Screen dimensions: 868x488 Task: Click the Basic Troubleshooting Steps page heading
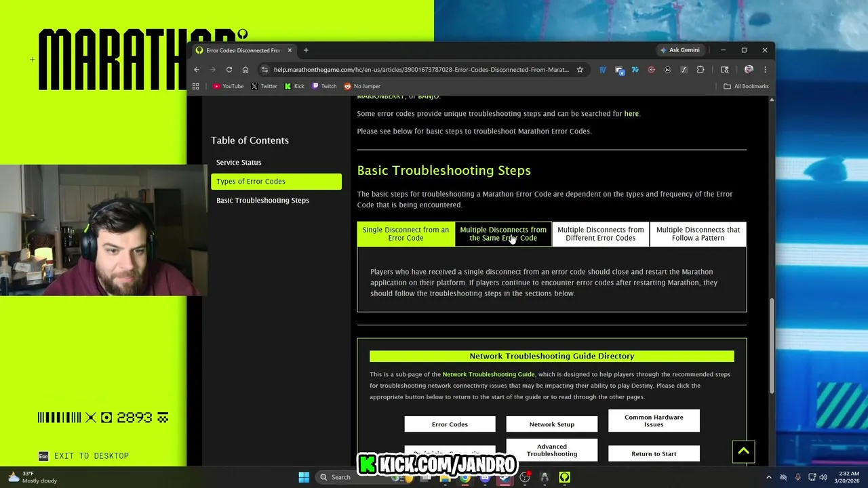[444, 171]
